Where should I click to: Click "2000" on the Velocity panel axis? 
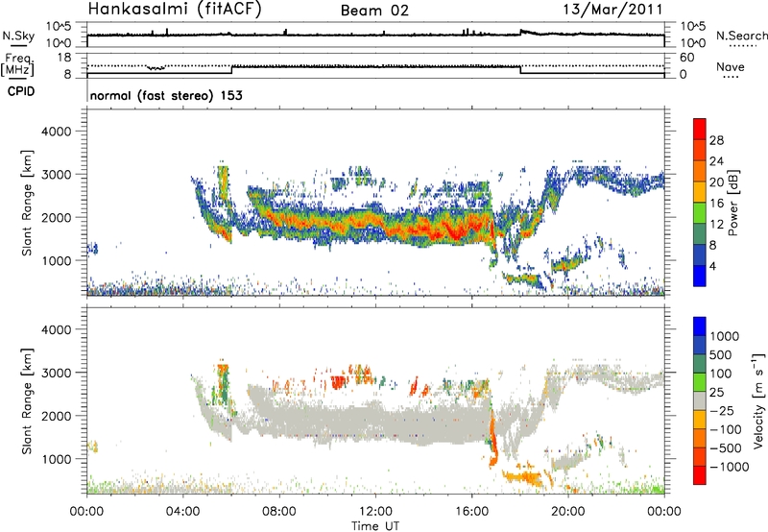click(x=56, y=416)
